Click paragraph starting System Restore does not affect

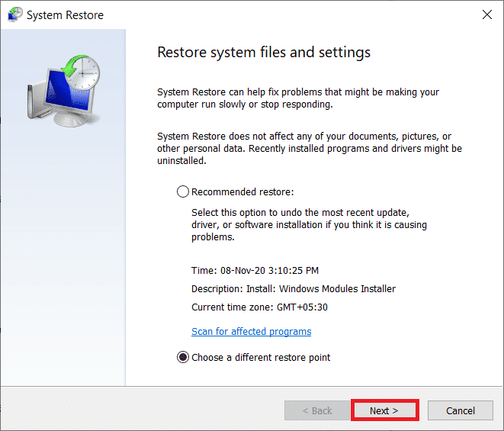310,148
